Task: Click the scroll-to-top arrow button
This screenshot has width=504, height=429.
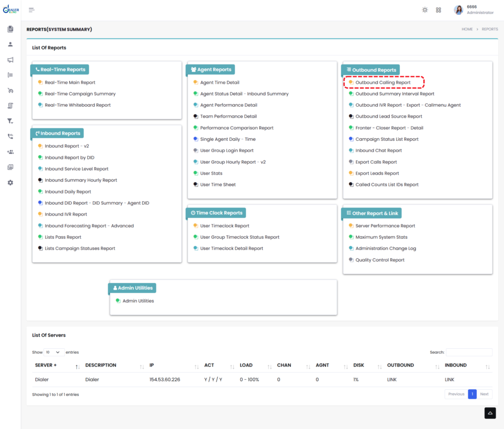Action: tap(490, 413)
